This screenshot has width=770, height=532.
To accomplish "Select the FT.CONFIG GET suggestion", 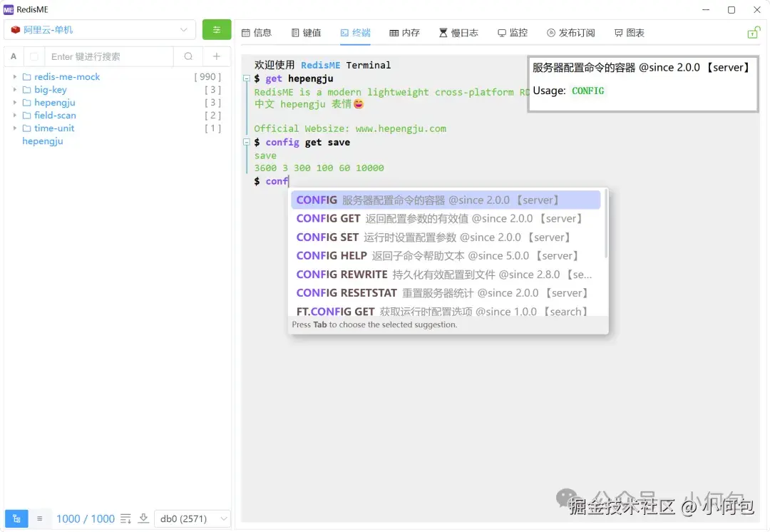I will [x=446, y=311].
